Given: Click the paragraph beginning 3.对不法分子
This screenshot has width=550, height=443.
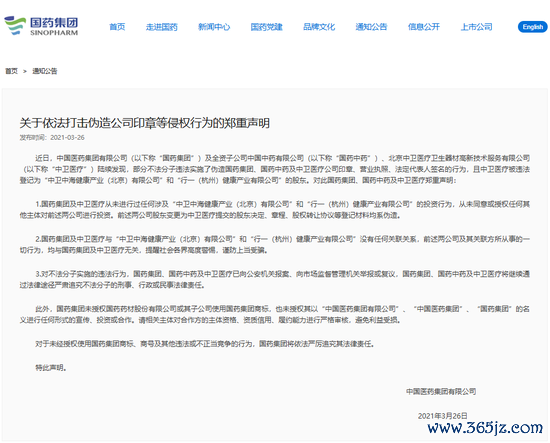Looking at the screenshot, I should click(275, 279).
